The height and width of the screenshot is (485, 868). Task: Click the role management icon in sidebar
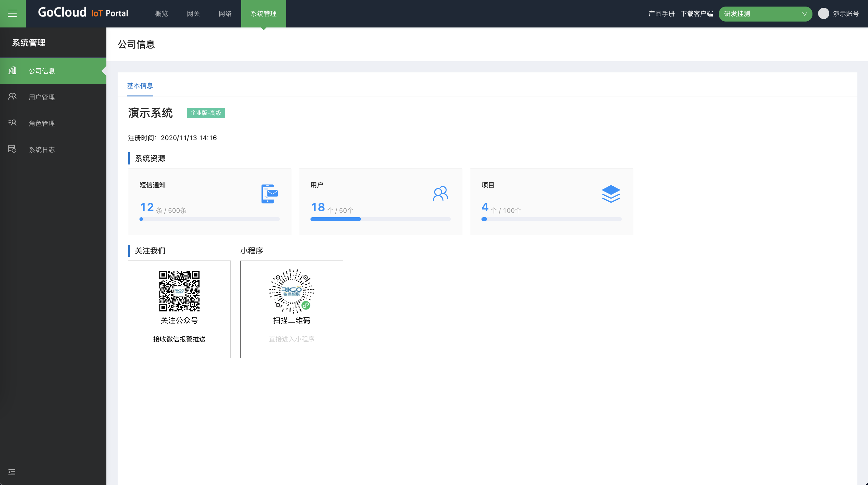coord(12,123)
